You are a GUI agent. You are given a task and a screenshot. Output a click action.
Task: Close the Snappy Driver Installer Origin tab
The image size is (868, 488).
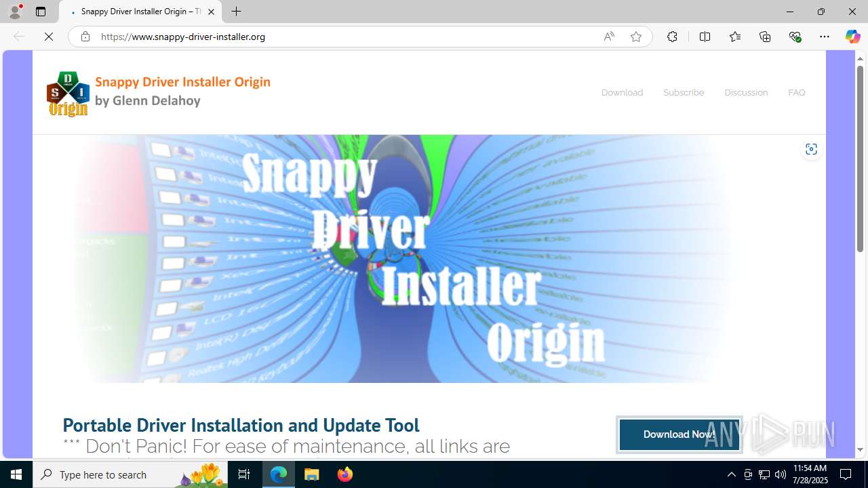tap(211, 12)
